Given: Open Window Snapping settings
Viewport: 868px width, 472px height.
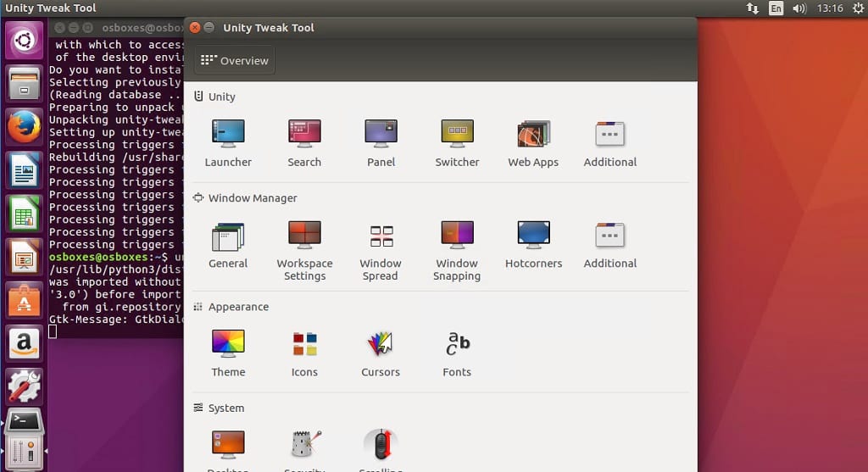Looking at the screenshot, I should [x=457, y=251].
